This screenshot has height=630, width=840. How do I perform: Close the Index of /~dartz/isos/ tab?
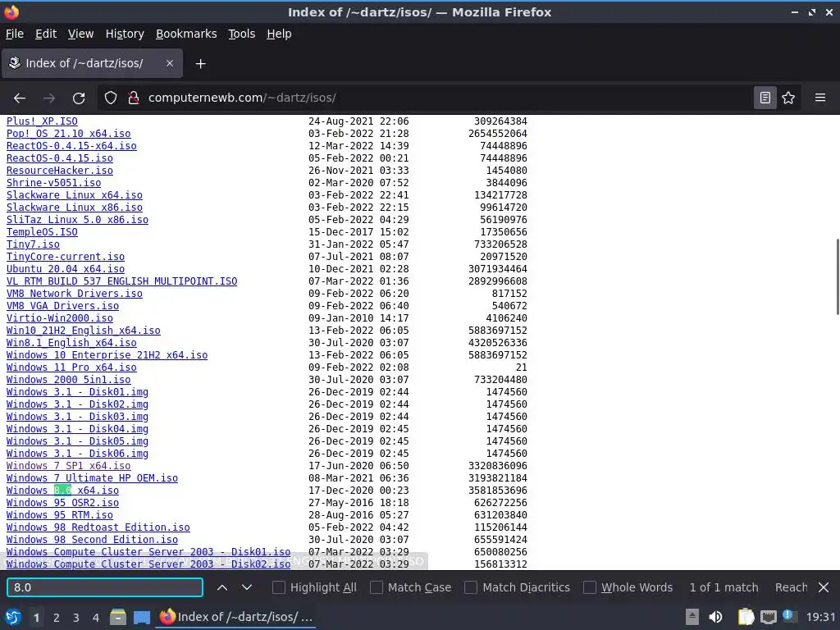[x=169, y=63]
